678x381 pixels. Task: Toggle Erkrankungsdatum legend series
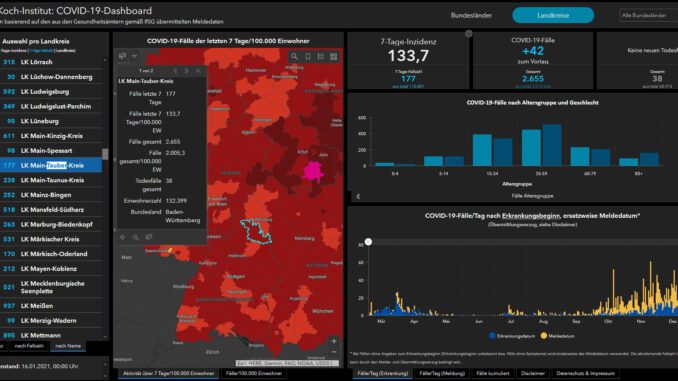(512, 336)
